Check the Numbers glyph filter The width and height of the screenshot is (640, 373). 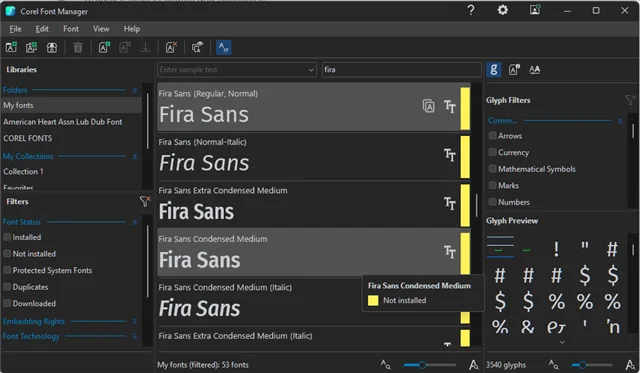(x=493, y=202)
